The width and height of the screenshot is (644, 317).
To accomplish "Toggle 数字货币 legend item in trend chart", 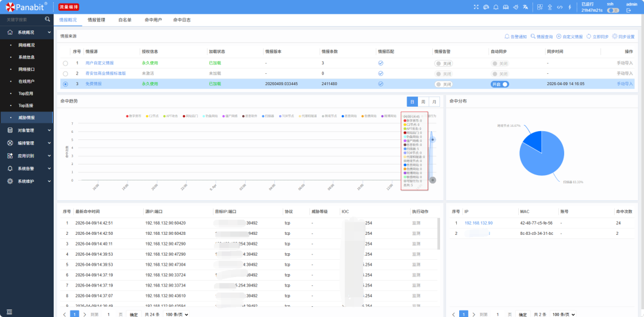I will point(134,116).
